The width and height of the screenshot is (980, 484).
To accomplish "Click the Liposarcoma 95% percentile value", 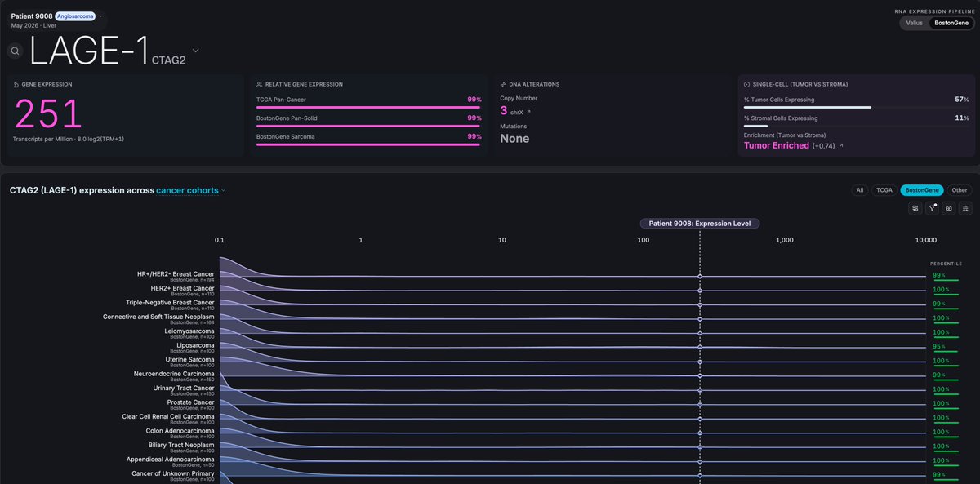I will 938,346.
